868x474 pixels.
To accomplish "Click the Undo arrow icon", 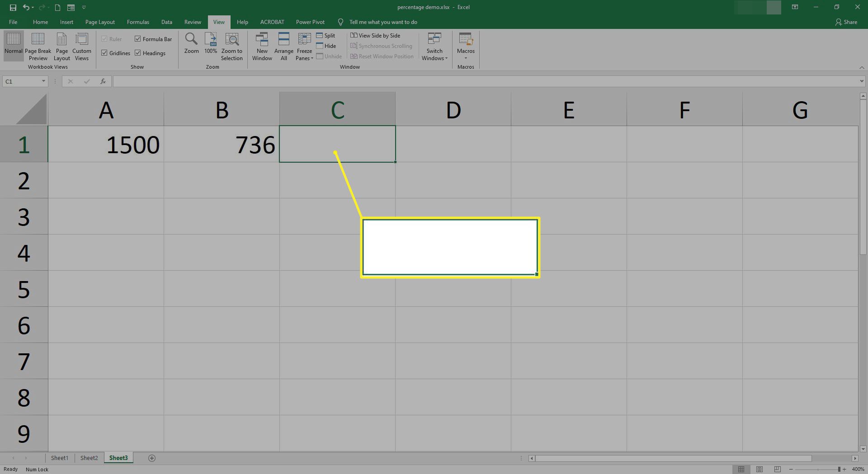I will coord(27,7).
